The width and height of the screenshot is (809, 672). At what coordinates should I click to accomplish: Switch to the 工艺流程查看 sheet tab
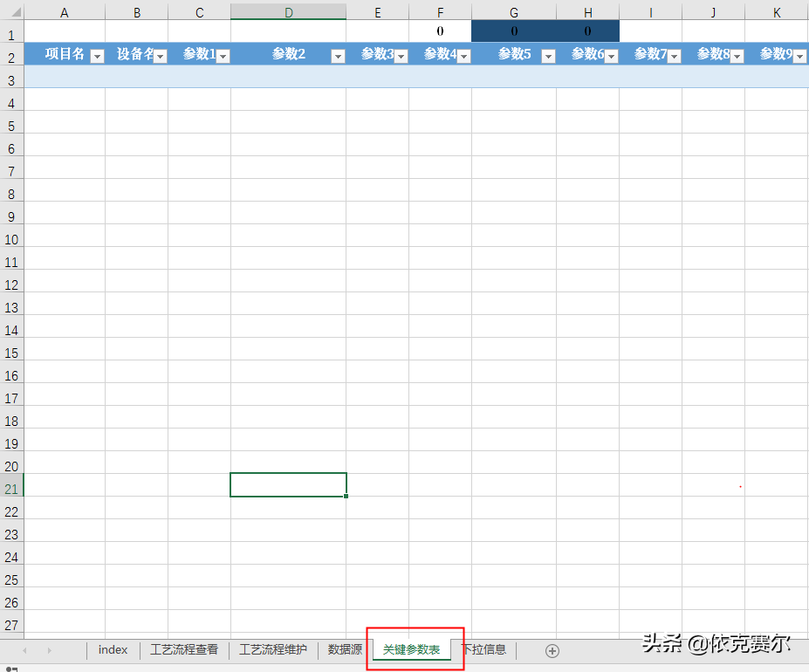click(x=183, y=650)
